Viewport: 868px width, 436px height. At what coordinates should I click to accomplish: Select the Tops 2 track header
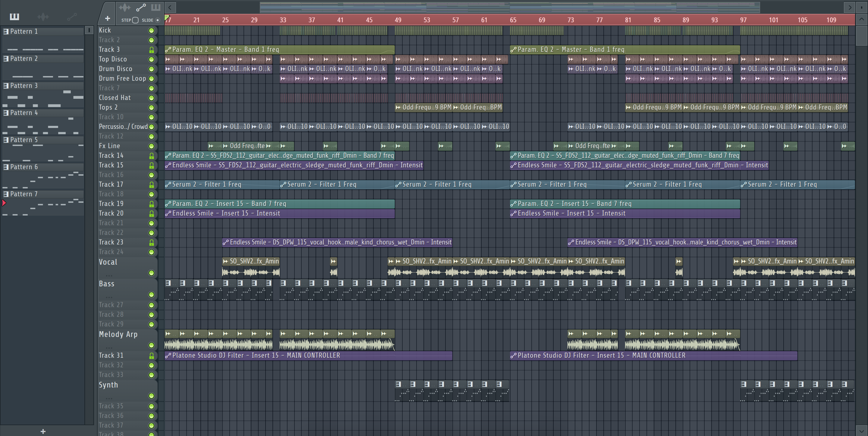coord(127,107)
